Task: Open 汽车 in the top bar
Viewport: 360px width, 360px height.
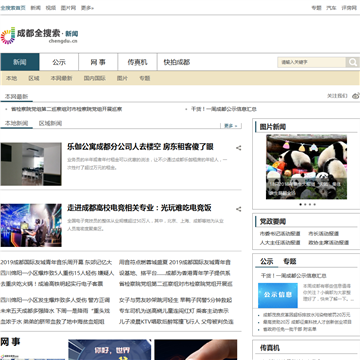Action: [x=331, y=8]
